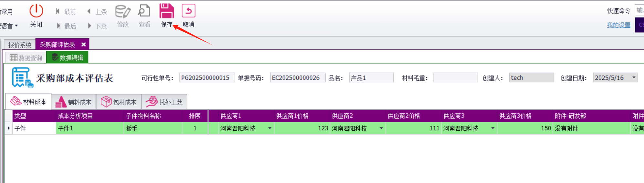Switch to the 数据查询 tab
This screenshot has width=644, height=183.
[x=26, y=58]
